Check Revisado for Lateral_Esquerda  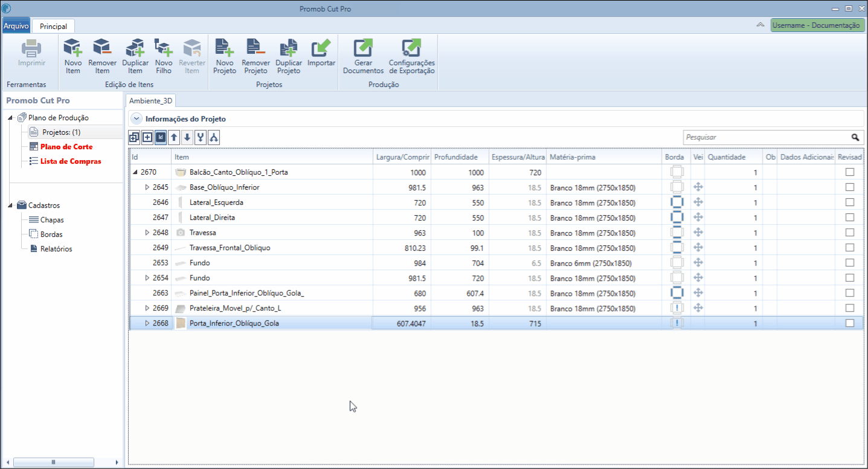pyautogui.click(x=850, y=202)
